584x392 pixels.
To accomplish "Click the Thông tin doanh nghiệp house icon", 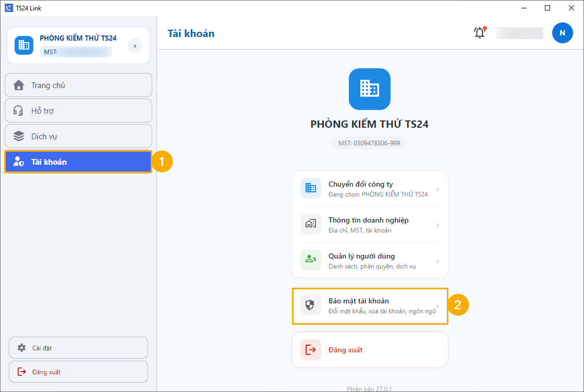I will pos(311,224).
